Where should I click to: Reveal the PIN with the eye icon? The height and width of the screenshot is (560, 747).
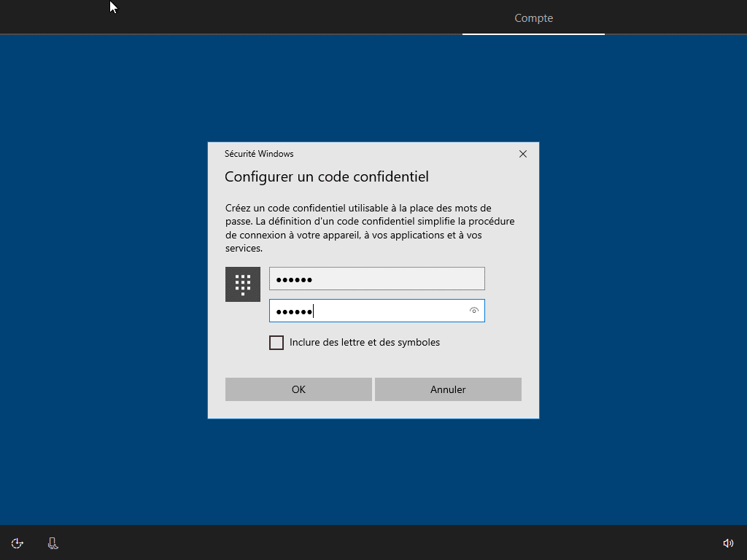[474, 311]
